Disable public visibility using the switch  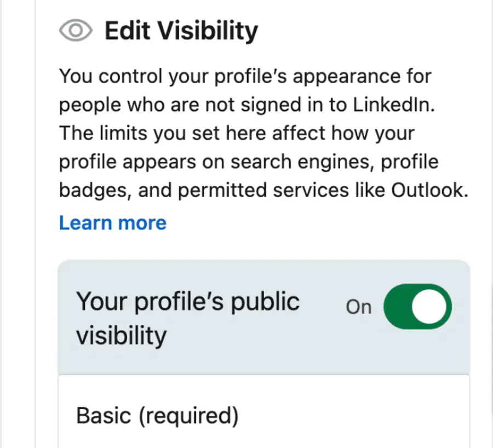[418, 307]
